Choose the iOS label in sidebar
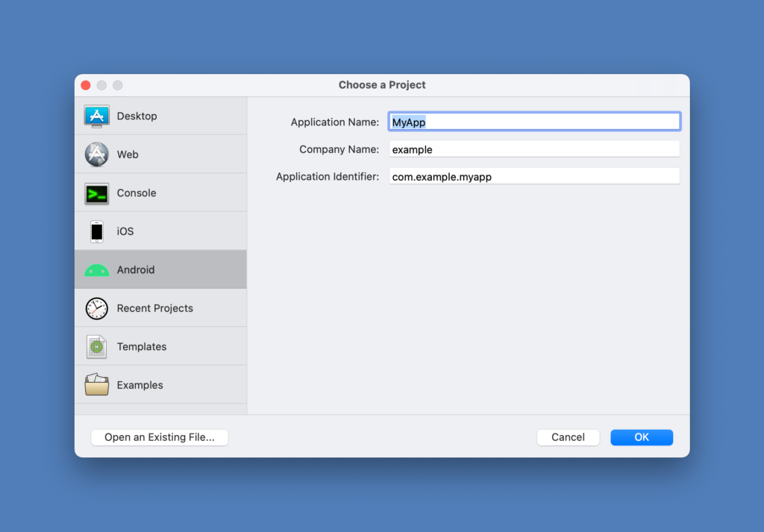This screenshot has width=764, height=532. pos(125,231)
